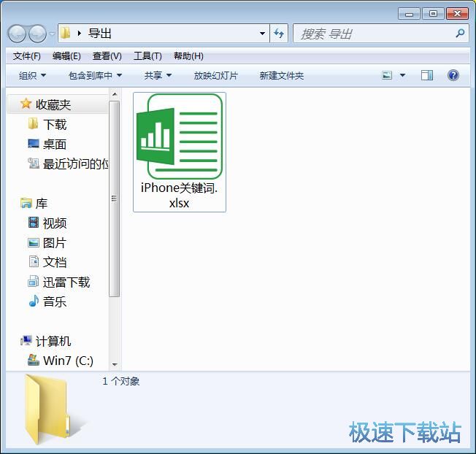Viewport: 476px width, 454px height.
Task: Click the 1 个对象 status text
Action: (120, 381)
